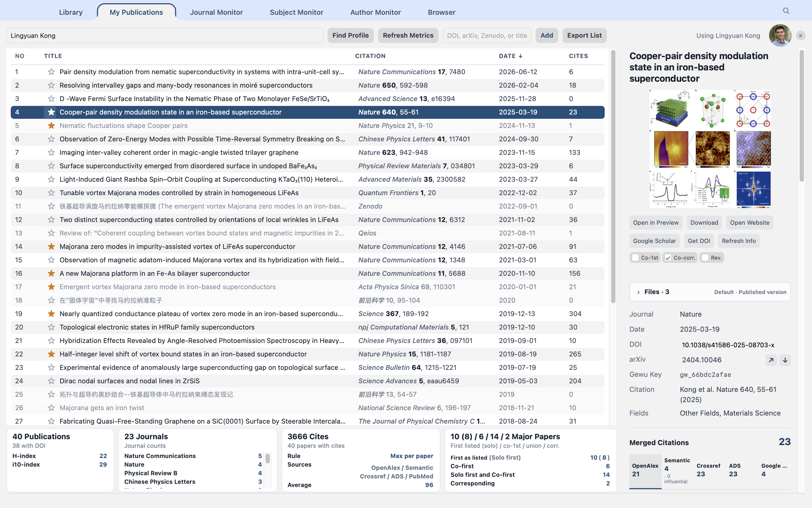The height and width of the screenshot is (508, 812).
Task: Check the Co-1st checkbox
Action: point(635,258)
